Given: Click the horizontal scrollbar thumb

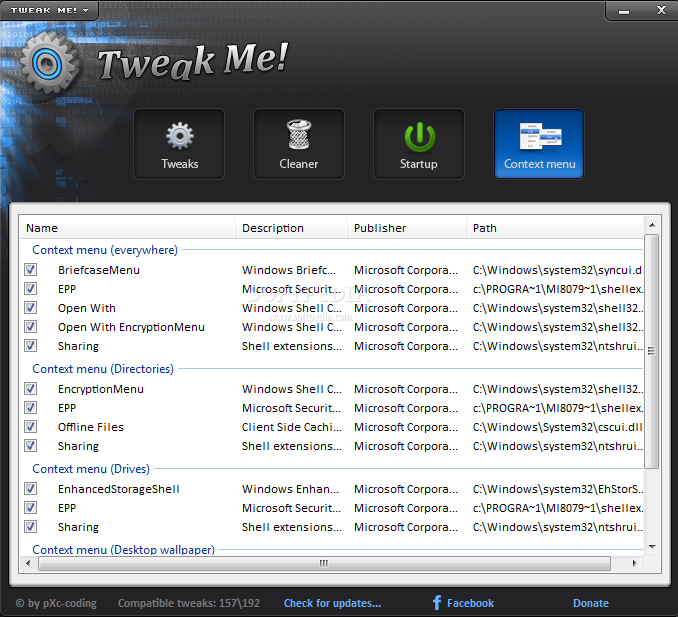Looking at the screenshot, I should (x=324, y=563).
